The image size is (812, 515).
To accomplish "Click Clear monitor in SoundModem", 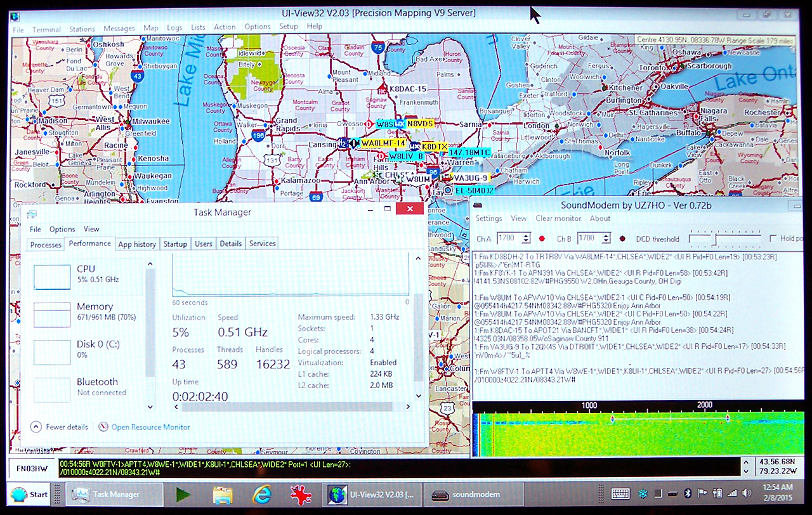I will [558, 218].
